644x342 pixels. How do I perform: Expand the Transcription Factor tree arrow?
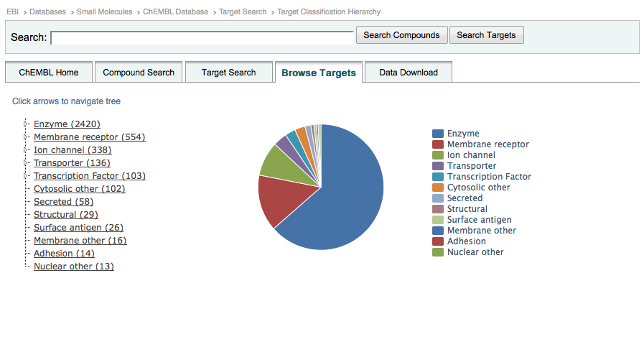click(x=25, y=176)
